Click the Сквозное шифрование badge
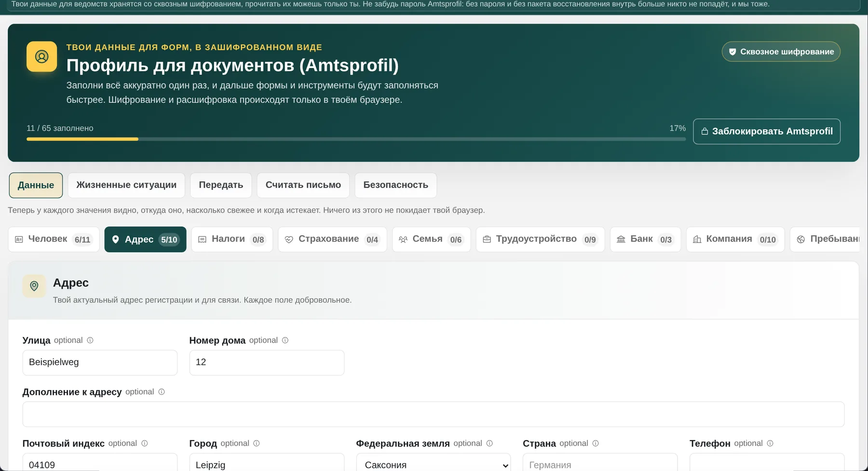The height and width of the screenshot is (471, 868). 781,52
